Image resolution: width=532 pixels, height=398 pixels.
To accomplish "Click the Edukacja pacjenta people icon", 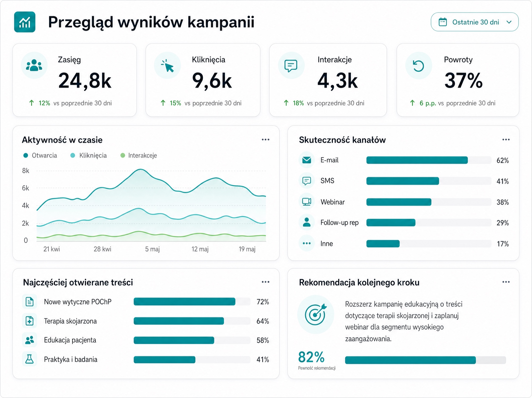I will (x=30, y=340).
